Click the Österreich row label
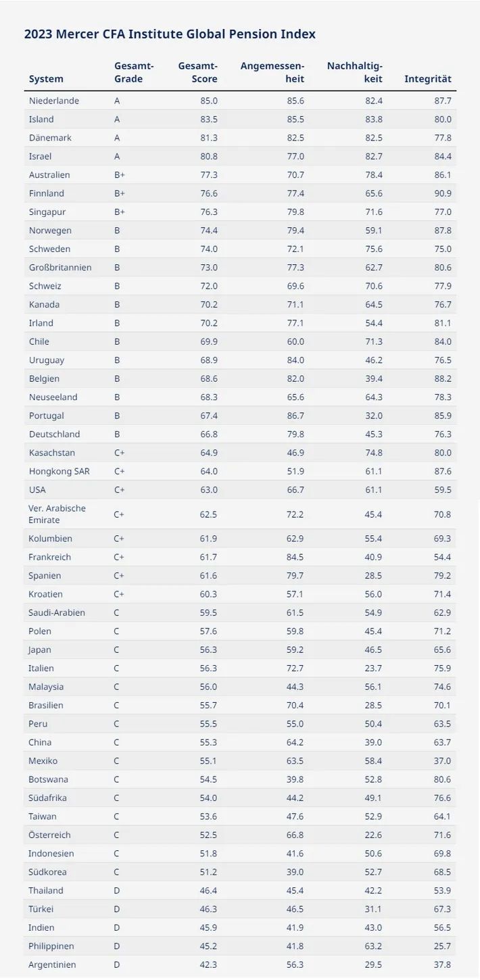This screenshot has height=980, width=480. pos(49,835)
